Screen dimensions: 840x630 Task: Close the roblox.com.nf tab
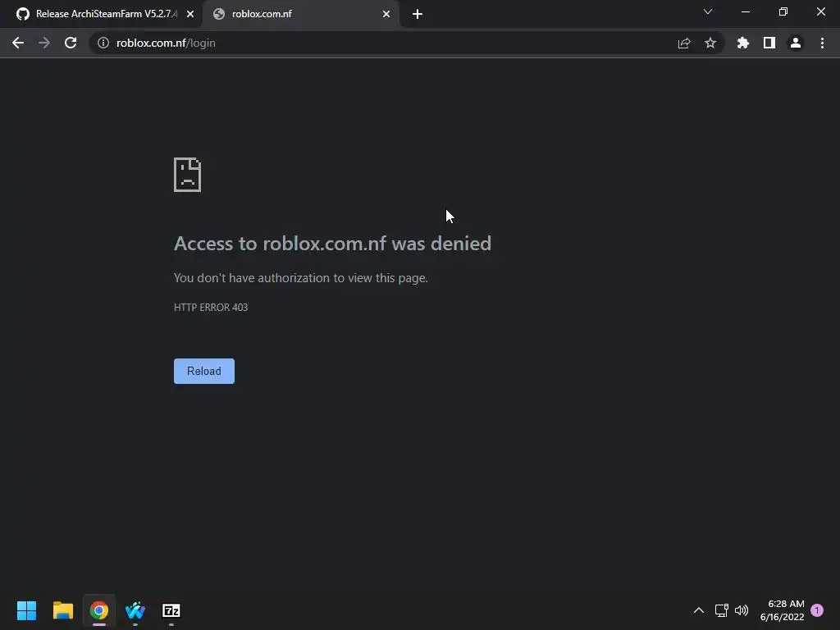click(386, 14)
